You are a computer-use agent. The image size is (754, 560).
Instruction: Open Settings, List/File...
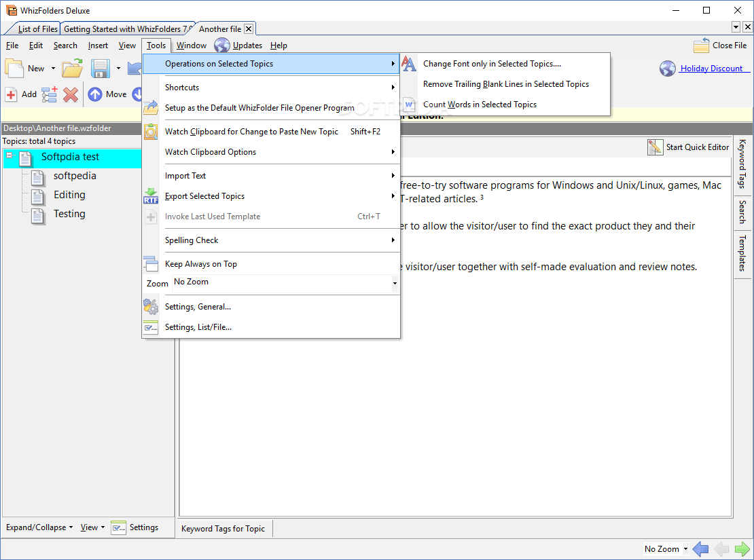pos(271,327)
